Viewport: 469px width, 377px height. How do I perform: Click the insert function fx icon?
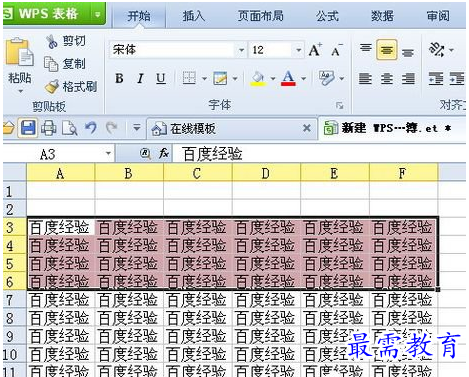pyautogui.click(x=164, y=154)
